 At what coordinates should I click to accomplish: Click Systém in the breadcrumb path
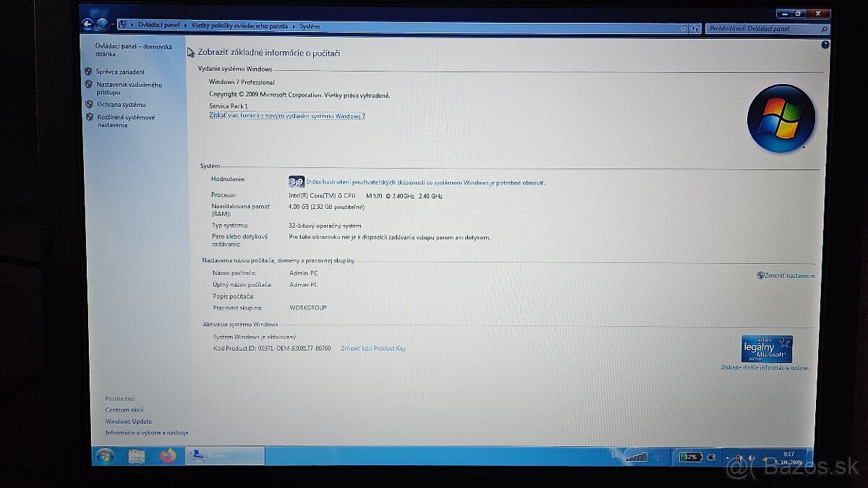coord(308,26)
